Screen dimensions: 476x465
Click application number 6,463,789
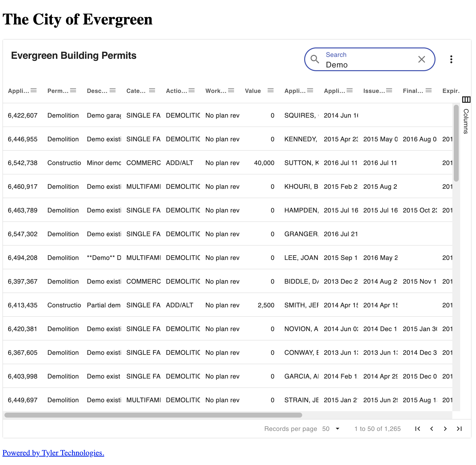click(23, 210)
